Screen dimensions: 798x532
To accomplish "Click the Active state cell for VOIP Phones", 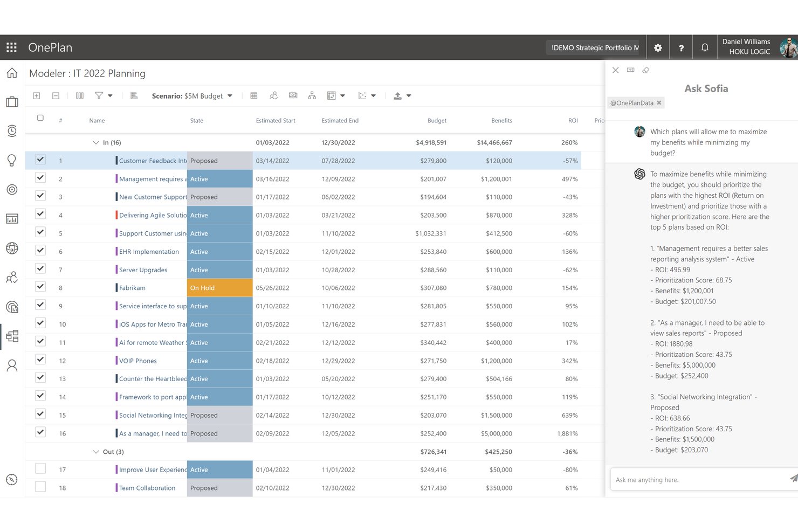I will 219,361.
